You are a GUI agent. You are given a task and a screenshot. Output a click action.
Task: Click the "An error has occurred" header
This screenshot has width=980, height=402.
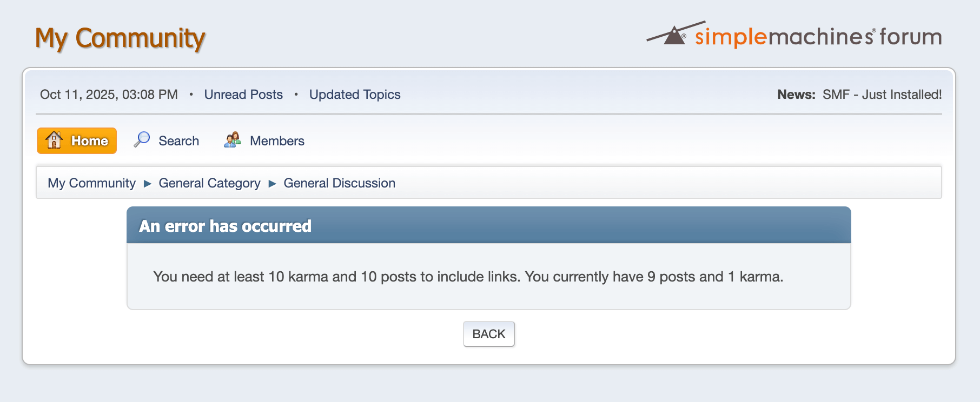[225, 226]
